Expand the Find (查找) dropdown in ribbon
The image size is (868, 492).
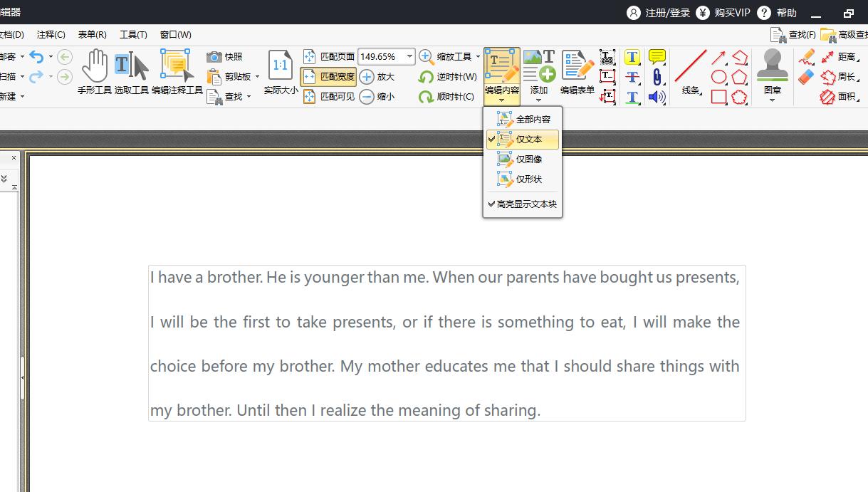249,97
